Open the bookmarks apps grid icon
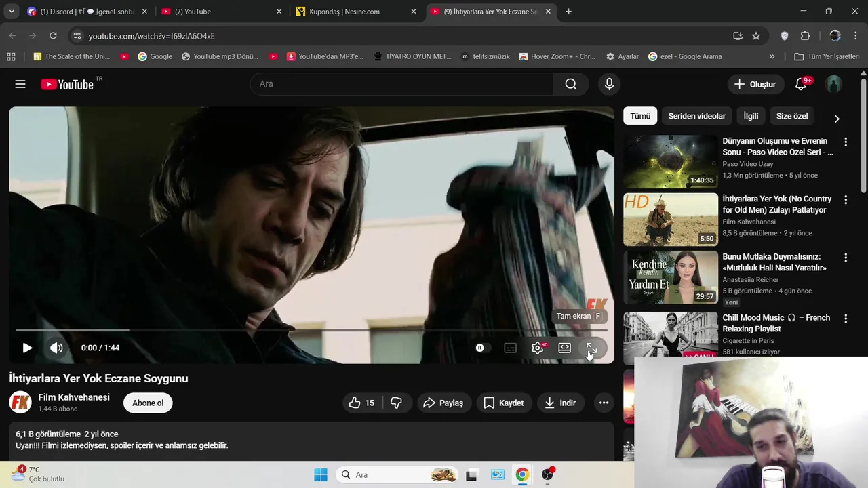This screenshot has height=488, width=868. [x=11, y=56]
